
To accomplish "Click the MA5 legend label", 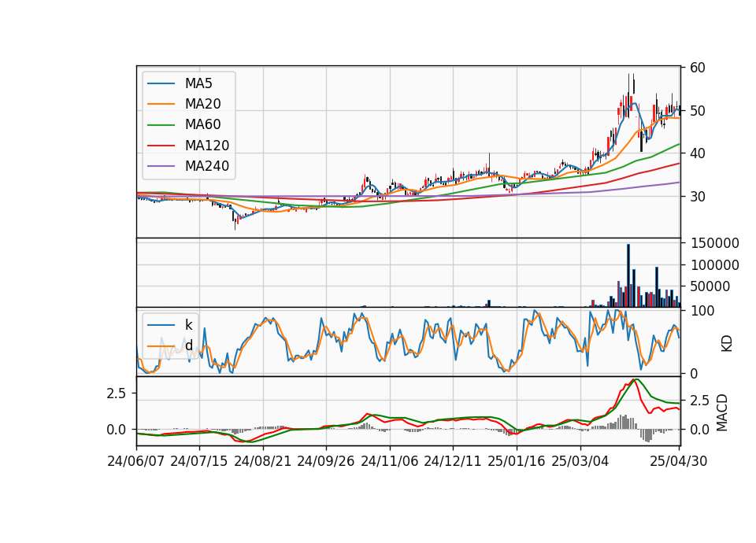I will pos(198,83).
